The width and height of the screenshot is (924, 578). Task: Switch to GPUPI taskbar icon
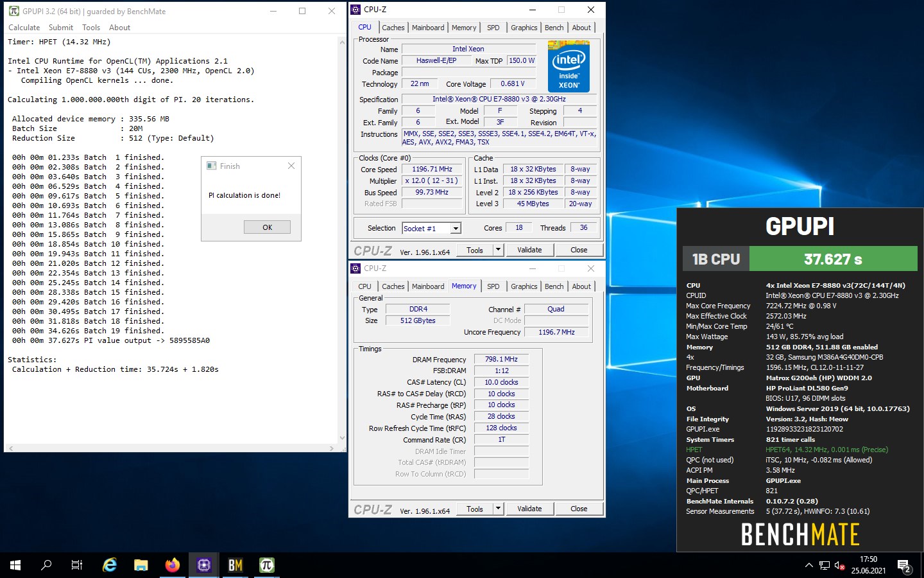[267, 565]
